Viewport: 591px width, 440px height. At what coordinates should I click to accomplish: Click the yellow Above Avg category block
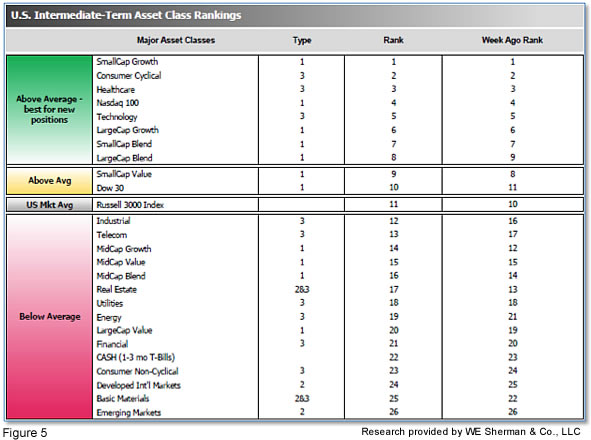pos(49,181)
